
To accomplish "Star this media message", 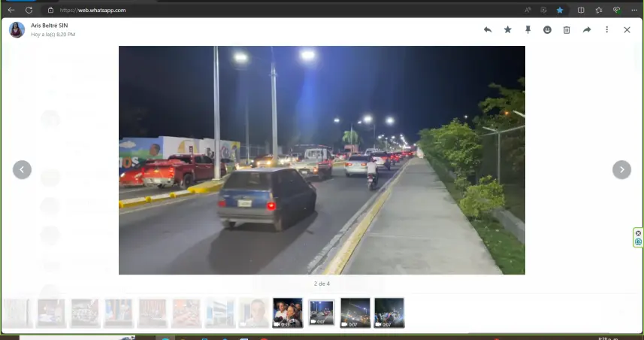I will [507, 30].
